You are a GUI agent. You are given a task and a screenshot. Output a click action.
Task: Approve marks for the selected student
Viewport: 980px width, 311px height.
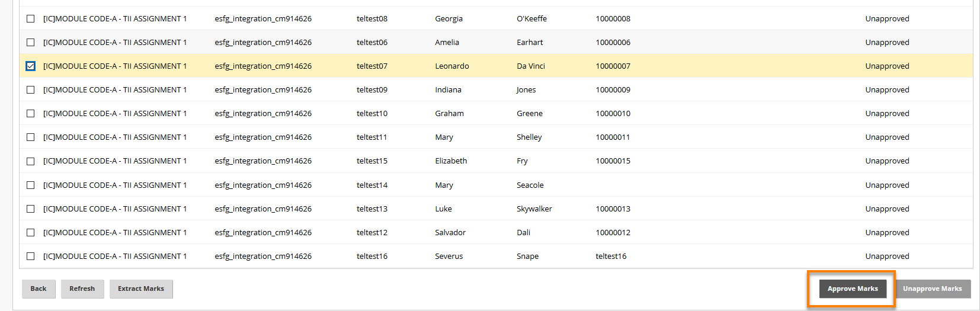853,289
